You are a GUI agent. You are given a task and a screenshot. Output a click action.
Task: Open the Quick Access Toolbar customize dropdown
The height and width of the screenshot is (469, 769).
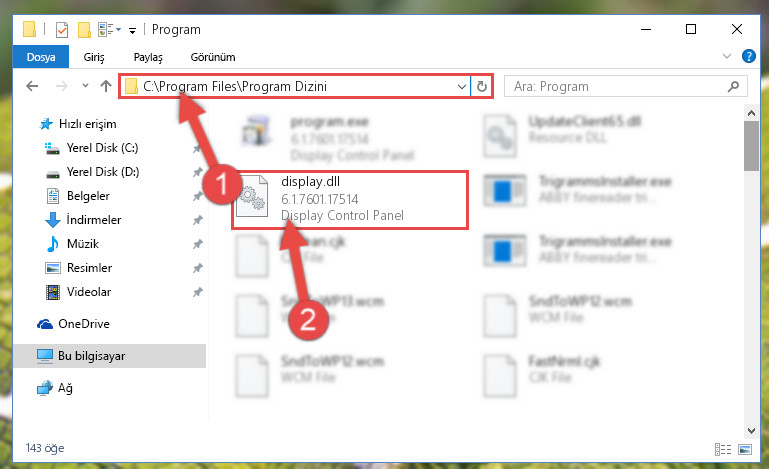(132, 30)
